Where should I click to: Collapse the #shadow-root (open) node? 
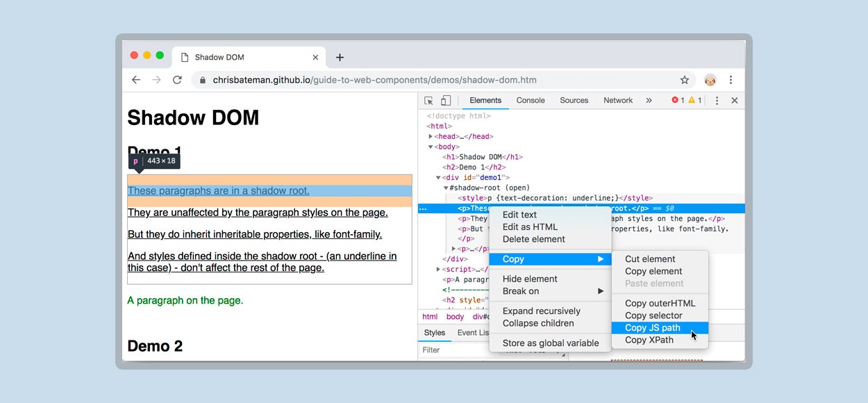pos(446,188)
